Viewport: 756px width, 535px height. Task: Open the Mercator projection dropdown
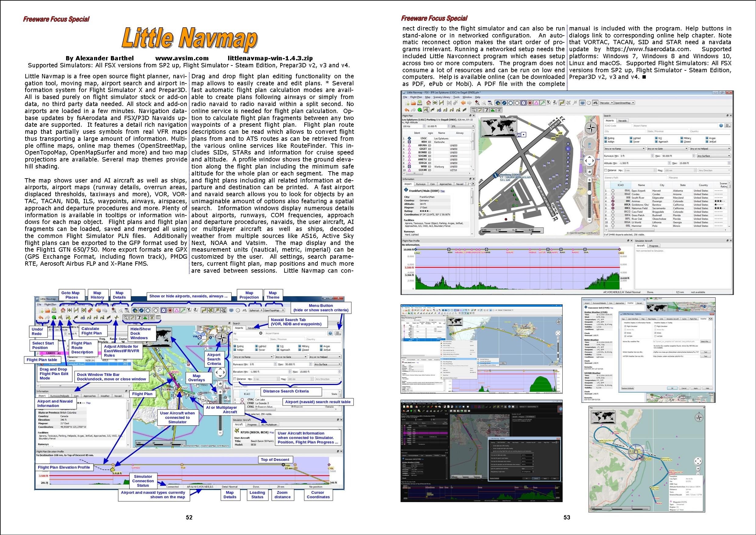607,103
